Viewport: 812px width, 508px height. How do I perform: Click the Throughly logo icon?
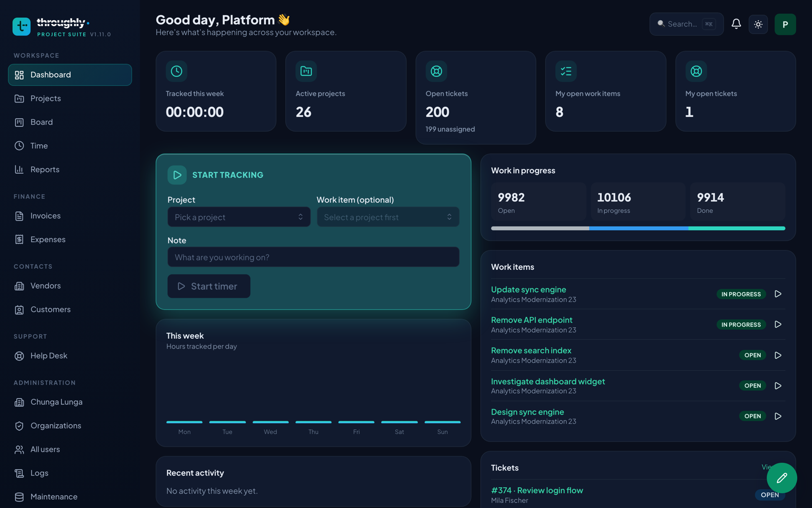click(x=21, y=26)
